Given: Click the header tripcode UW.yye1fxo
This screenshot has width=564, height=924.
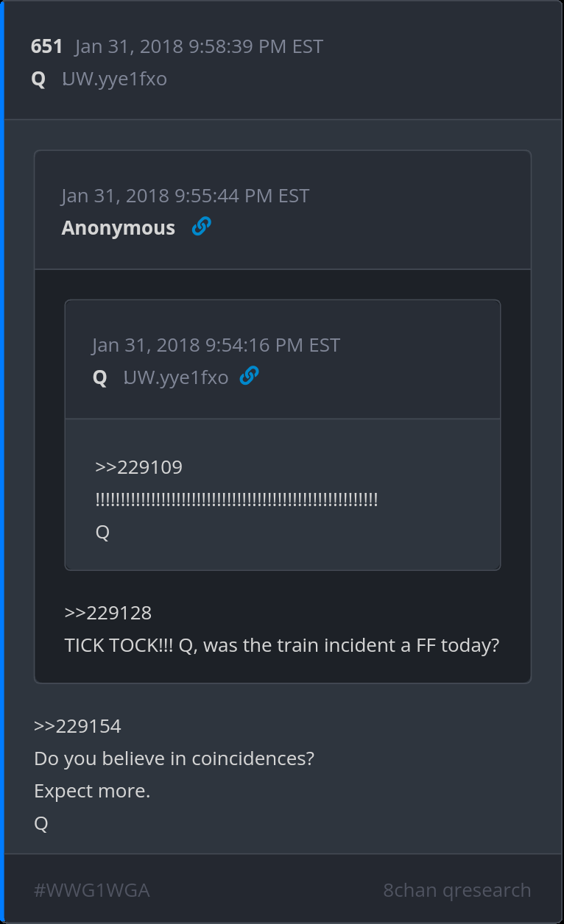Looking at the screenshot, I should click(114, 79).
